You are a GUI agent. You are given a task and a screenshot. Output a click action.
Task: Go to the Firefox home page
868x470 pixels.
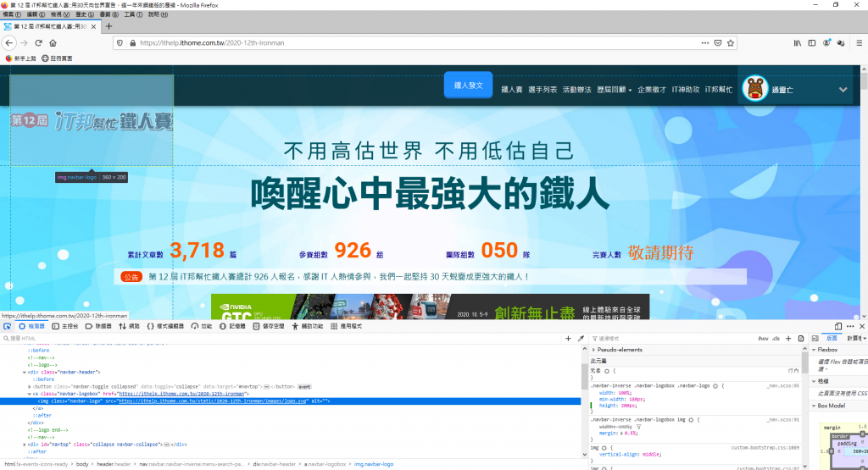tap(53, 42)
